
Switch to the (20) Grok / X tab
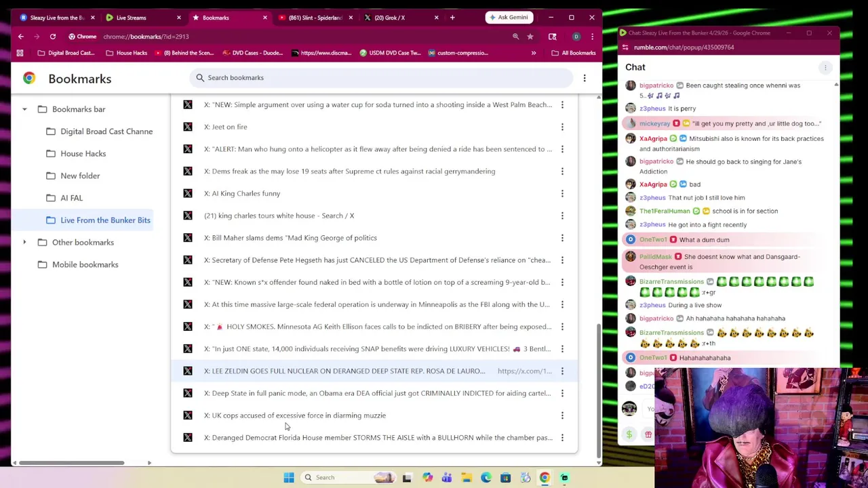401,18
